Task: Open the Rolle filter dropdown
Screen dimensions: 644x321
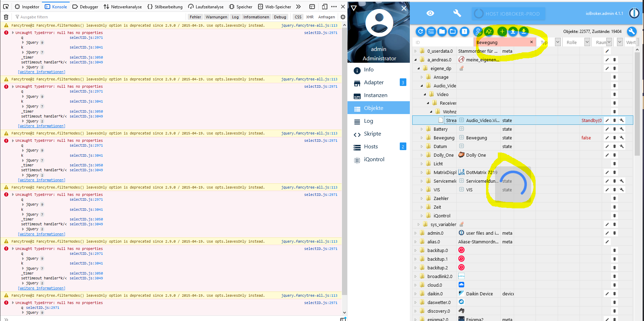Action: click(x=587, y=42)
